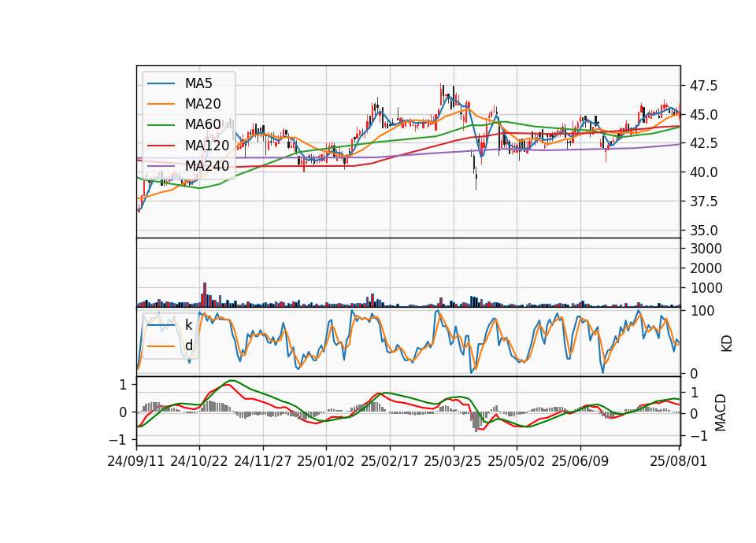Click the 24/10/22 date label
The height and width of the screenshot is (543, 756).
click(x=199, y=461)
